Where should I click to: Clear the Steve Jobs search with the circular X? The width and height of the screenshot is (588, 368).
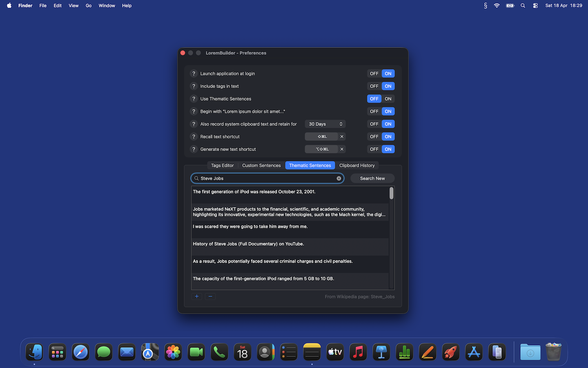[x=339, y=178]
